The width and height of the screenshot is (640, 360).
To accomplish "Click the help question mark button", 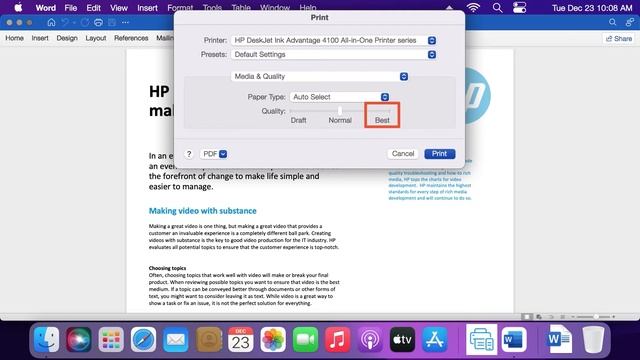I will point(189,154).
